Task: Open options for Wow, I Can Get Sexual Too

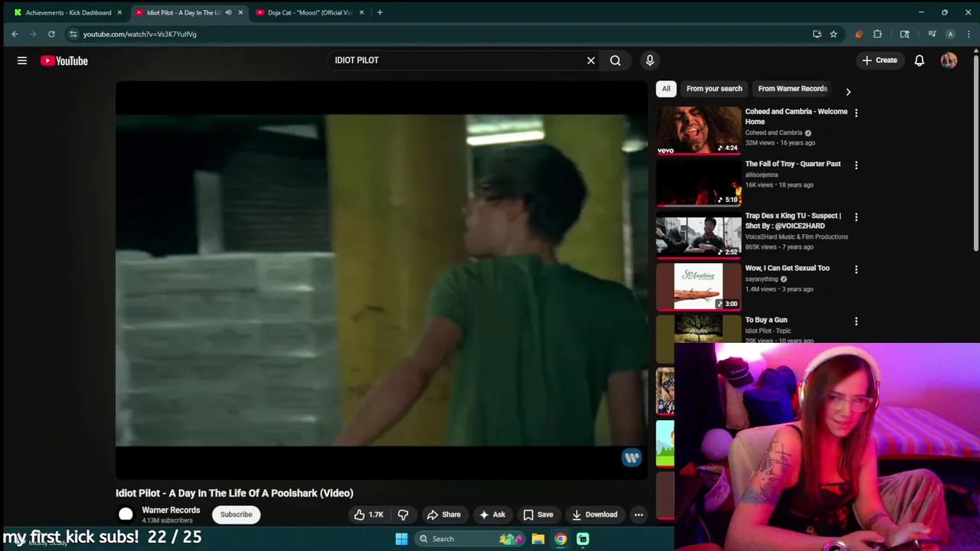Action: (x=856, y=269)
